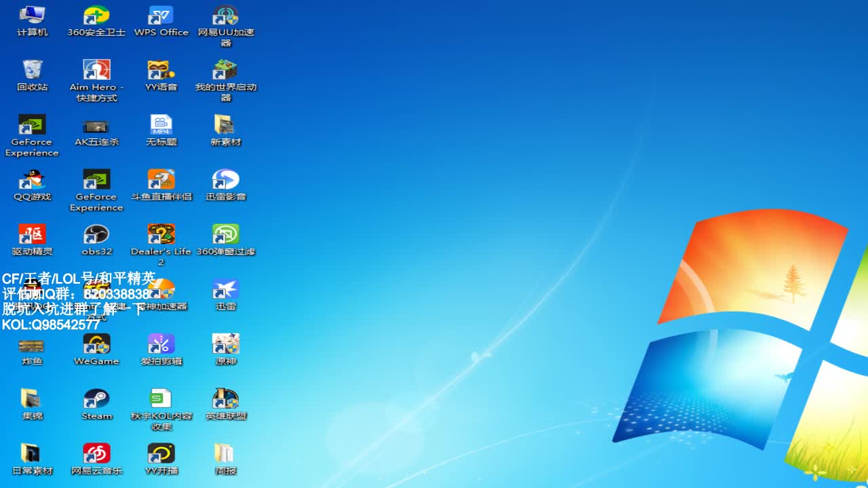Image resolution: width=868 pixels, height=488 pixels.
Task: Select GeForce Experience icon beside AK五连杀
Action: click(32, 136)
